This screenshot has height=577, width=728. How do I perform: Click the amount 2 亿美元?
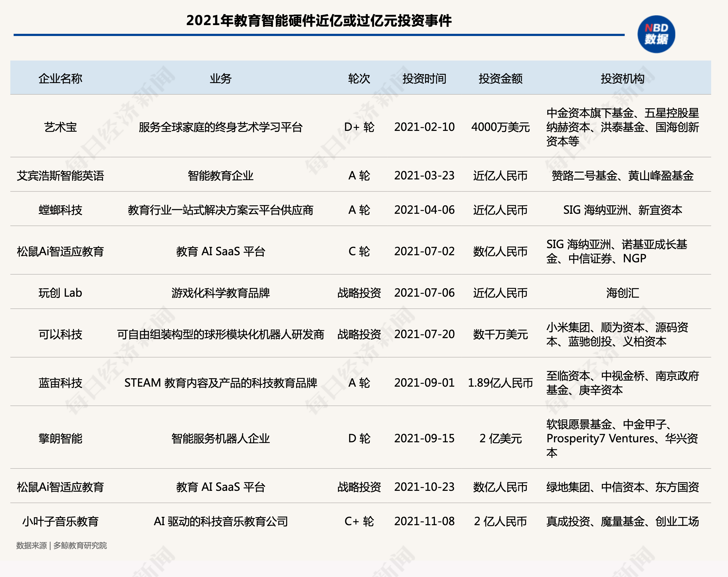point(500,438)
